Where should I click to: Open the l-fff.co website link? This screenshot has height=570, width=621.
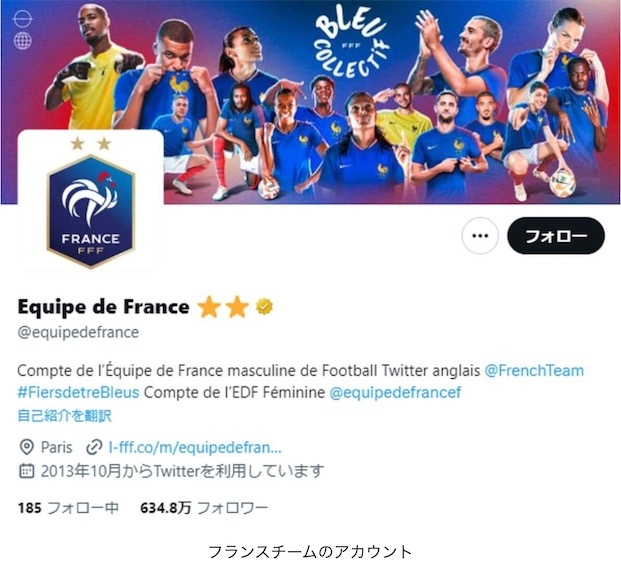point(195,448)
